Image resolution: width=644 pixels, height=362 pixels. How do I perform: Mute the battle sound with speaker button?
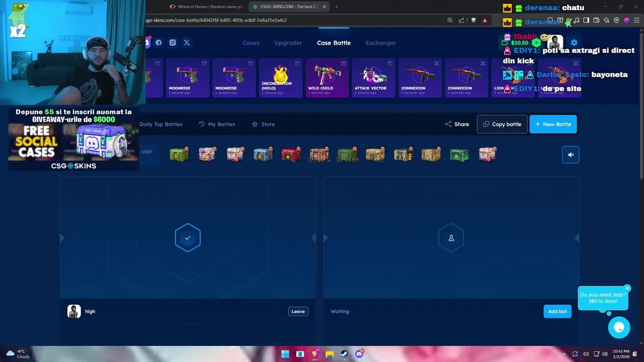point(571,155)
